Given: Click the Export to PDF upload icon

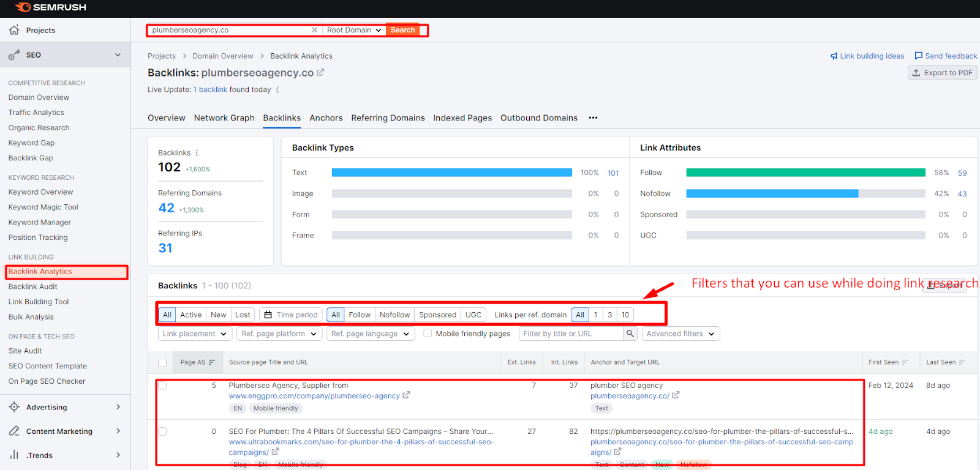Looking at the screenshot, I should click(x=916, y=73).
